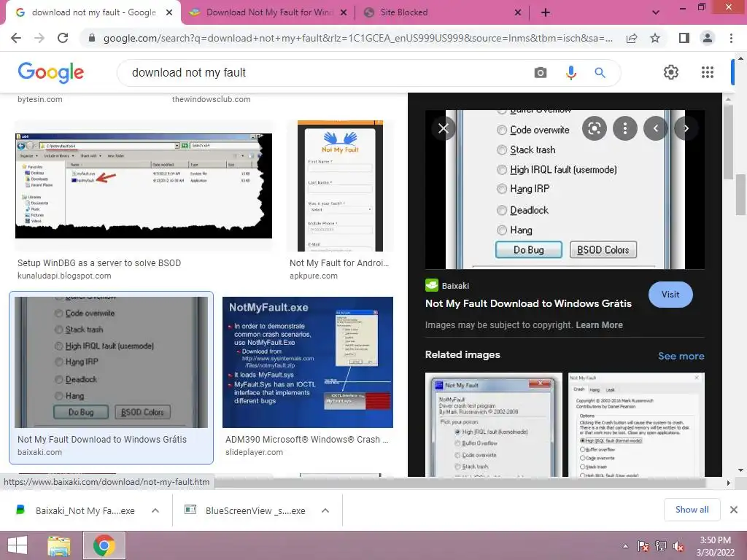
Task: Click the Baixaki site favicon
Action: click(x=432, y=285)
